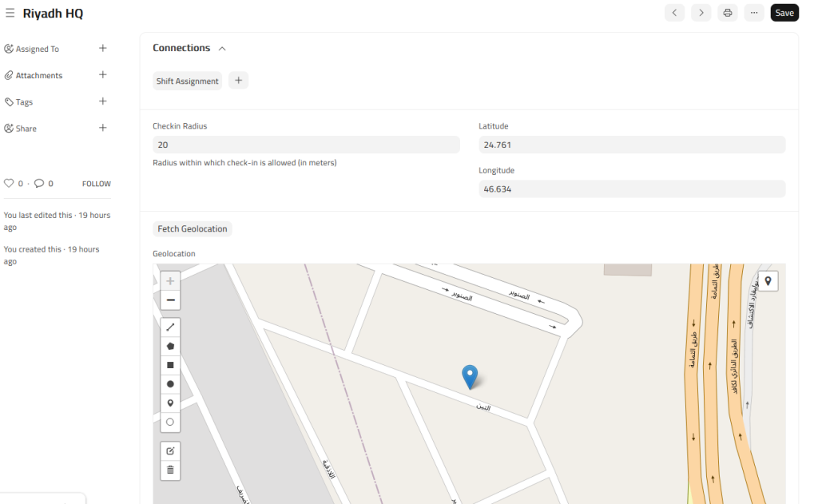The height and width of the screenshot is (504, 818).
Task: Click the locate button on map corner
Action: pos(768,281)
